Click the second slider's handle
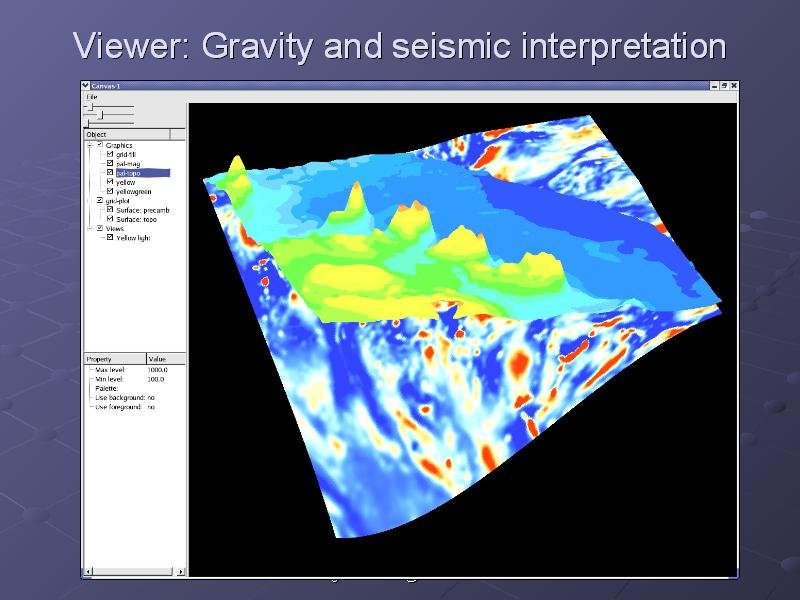This screenshot has height=600, width=800. [100, 115]
